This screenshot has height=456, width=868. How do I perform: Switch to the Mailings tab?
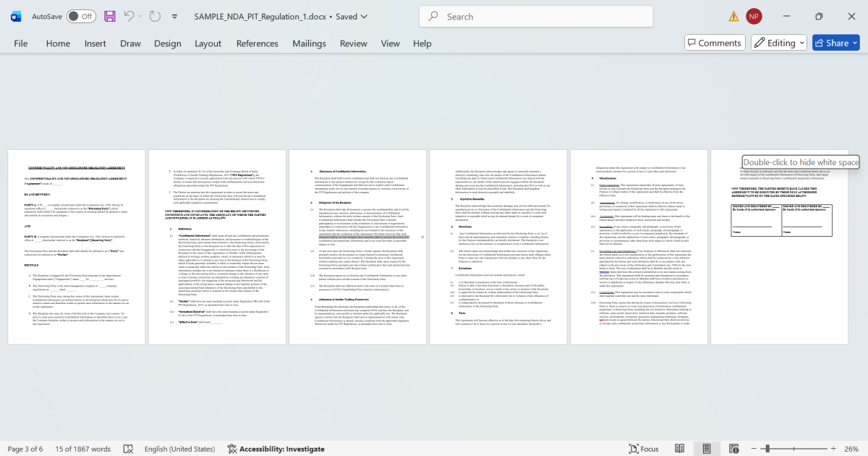309,43
